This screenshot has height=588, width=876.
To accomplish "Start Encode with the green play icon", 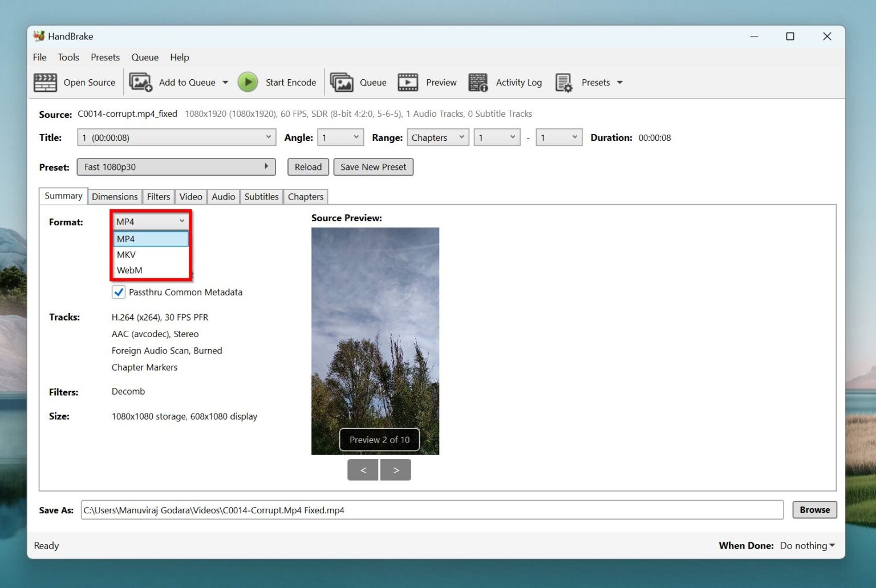I will pyautogui.click(x=248, y=82).
